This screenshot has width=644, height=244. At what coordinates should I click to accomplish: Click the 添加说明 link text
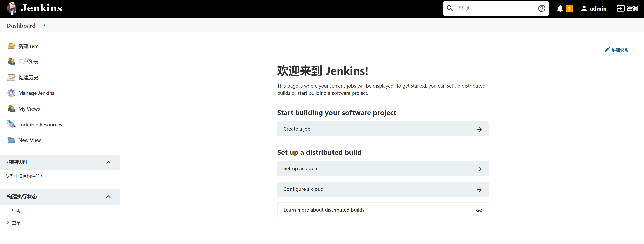coord(620,50)
